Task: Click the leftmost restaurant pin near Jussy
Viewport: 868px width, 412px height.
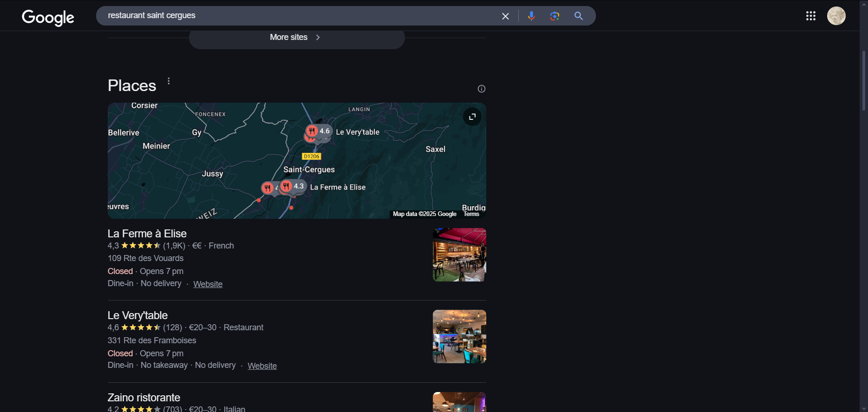Action: click(268, 188)
